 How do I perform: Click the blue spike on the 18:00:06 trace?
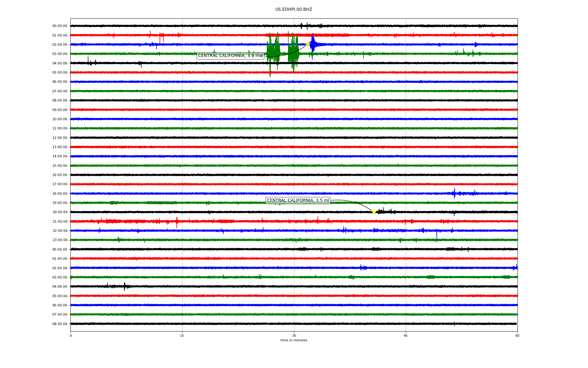(454, 193)
